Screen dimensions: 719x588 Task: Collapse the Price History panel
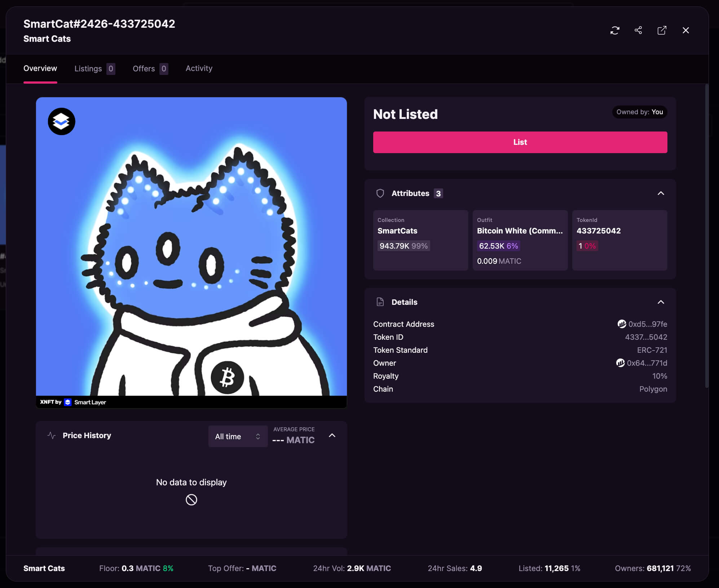click(x=332, y=436)
